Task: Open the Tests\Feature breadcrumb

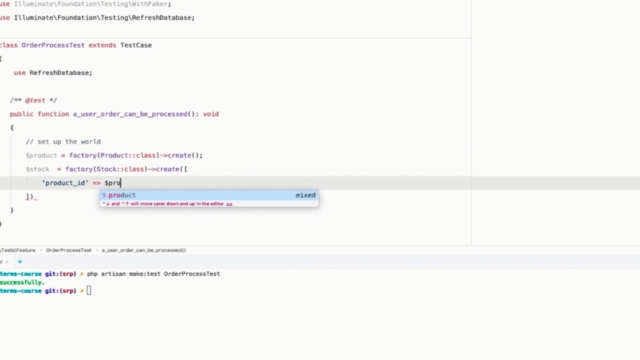Action: click(x=18, y=250)
